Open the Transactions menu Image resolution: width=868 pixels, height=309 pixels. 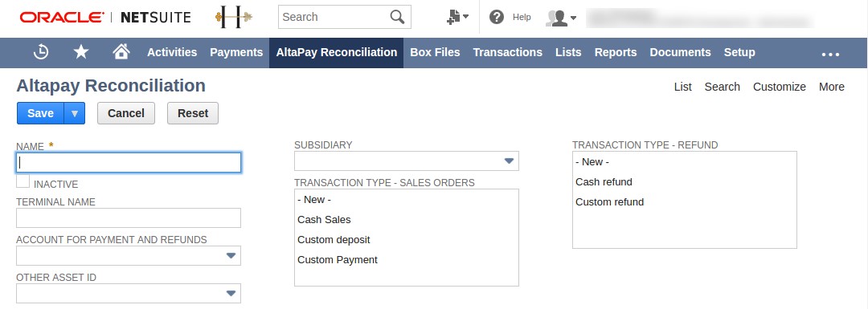[508, 52]
